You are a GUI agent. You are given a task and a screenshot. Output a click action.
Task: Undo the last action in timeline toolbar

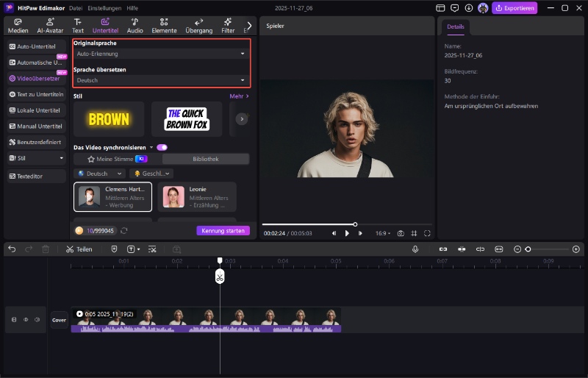coord(12,249)
